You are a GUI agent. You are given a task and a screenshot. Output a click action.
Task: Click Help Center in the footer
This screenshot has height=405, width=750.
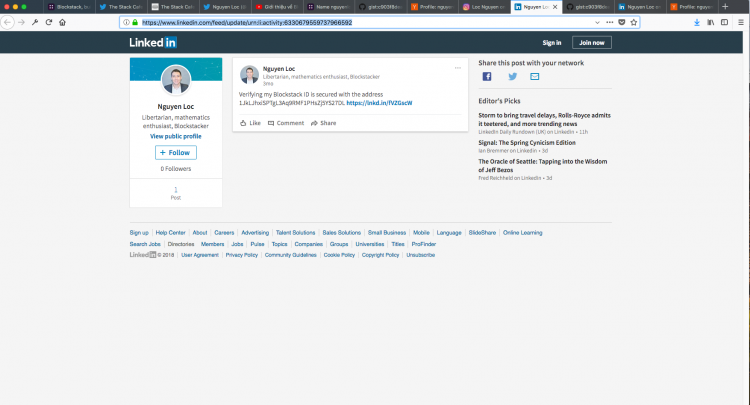pyautogui.click(x=170, y=233)
